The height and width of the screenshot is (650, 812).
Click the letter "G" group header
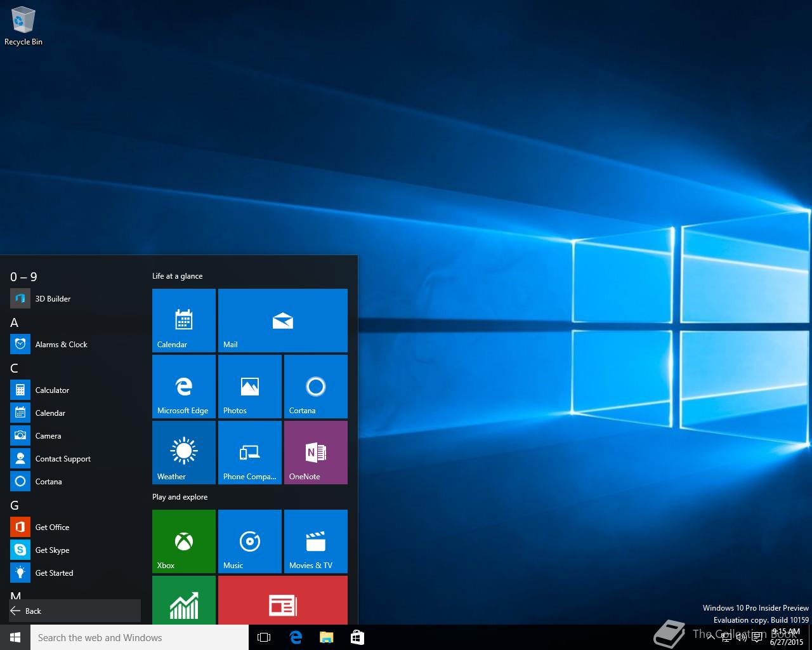point(15,505)
